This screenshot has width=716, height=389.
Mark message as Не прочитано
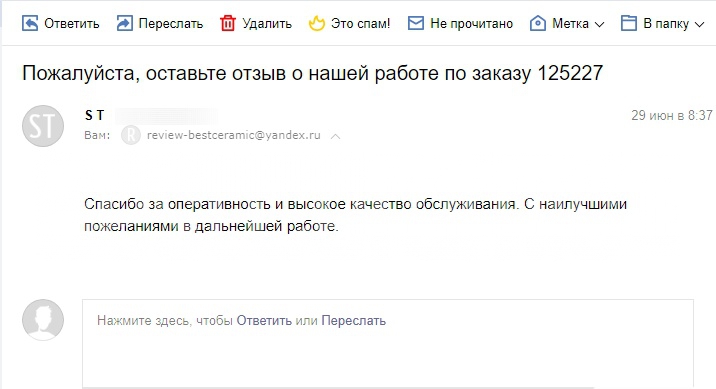click(x=472, y=24)
